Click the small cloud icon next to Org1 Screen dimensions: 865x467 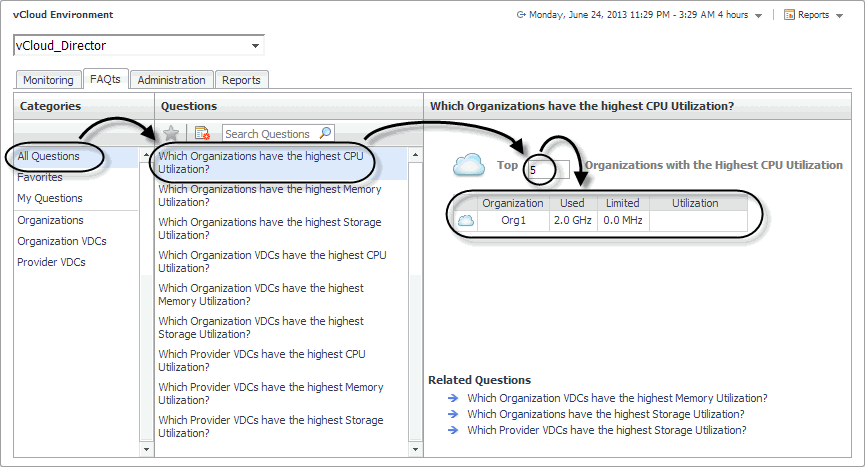pyautogui.click(x=465, y=220)
